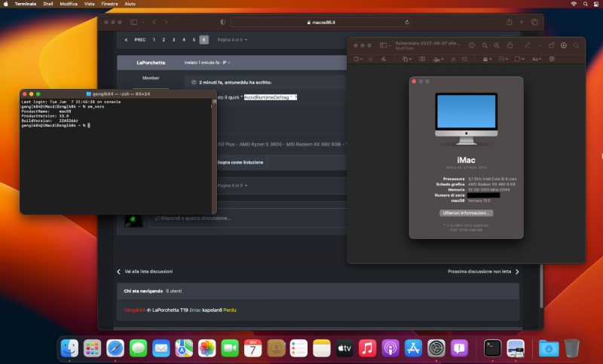Open Preview search magnifier
The image size is (603, 364).
click(576, 45)
